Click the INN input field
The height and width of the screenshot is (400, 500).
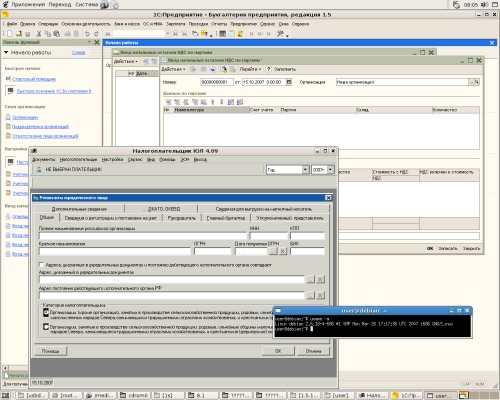click(269, 236)
